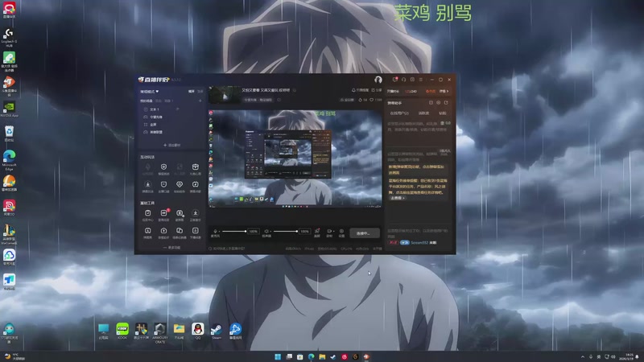Open the user avatar profile

coord(378,80)
